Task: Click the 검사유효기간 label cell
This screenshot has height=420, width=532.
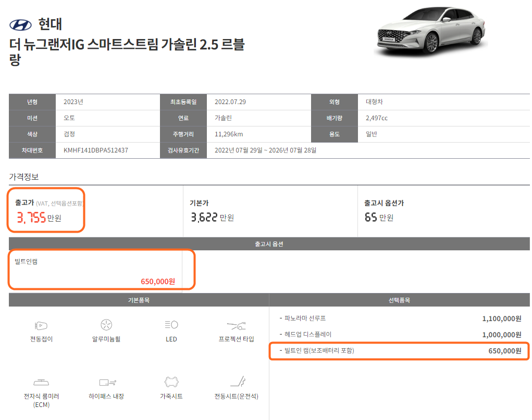Action: pos(183,150)
